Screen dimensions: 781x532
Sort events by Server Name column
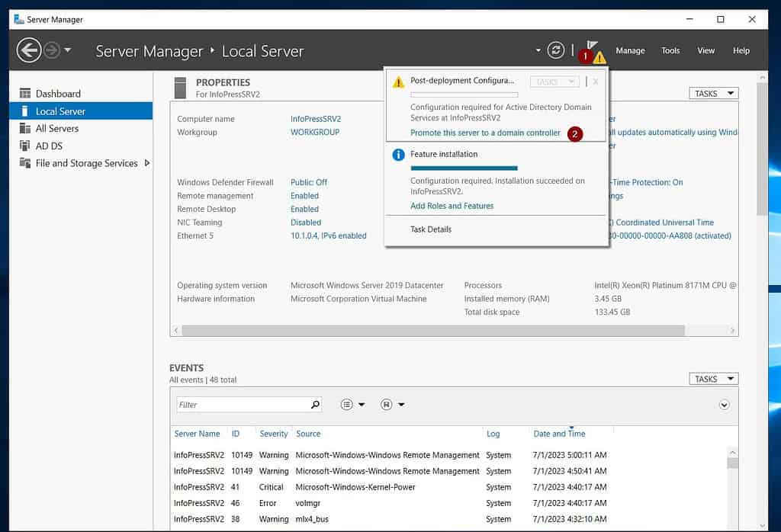pyautogui.click(x=197, y=434)
